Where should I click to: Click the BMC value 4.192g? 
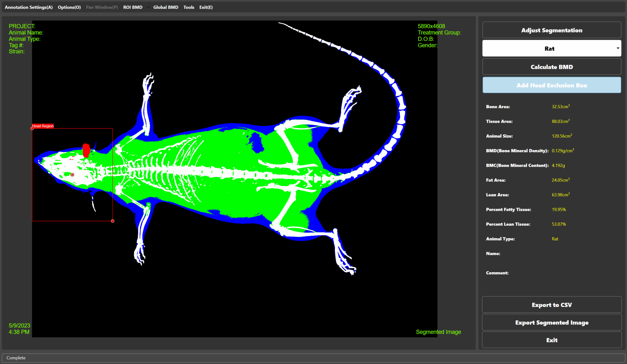click(558, 165)
